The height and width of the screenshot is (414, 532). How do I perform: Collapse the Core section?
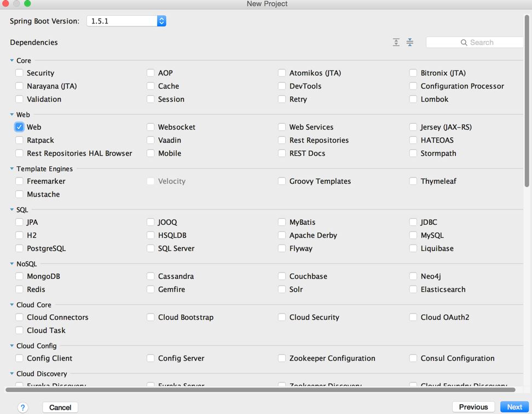[x=12, y=60]
